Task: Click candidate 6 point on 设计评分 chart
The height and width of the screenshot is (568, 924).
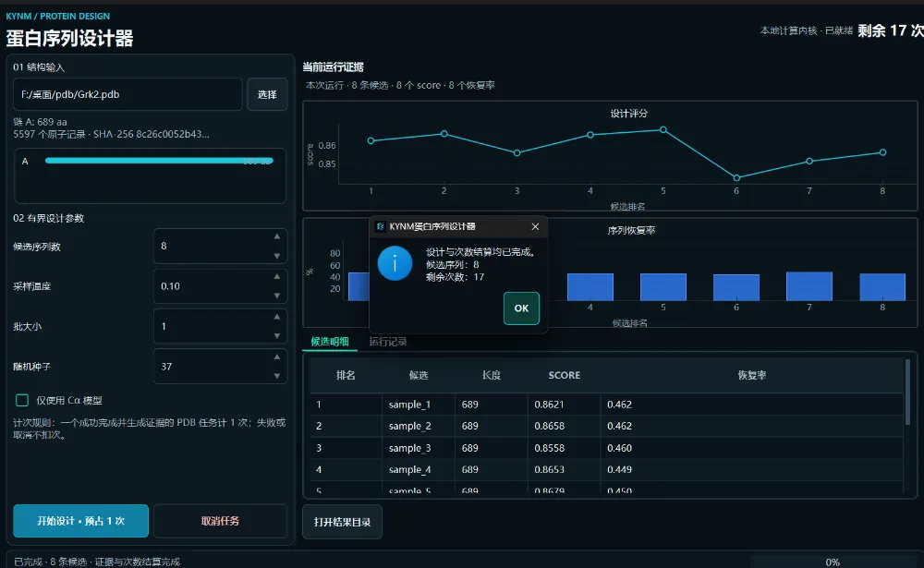Action: (x=736, y=178)
